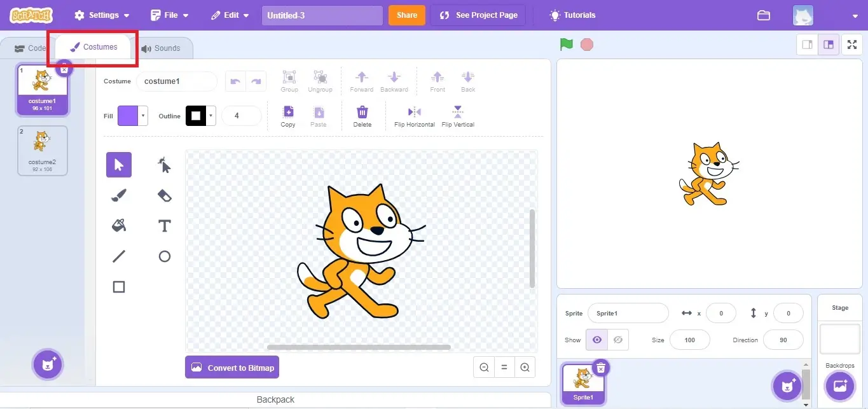Screen dimensions: 868x409
Task: Click the outline width field
Action: pos(241,116)
